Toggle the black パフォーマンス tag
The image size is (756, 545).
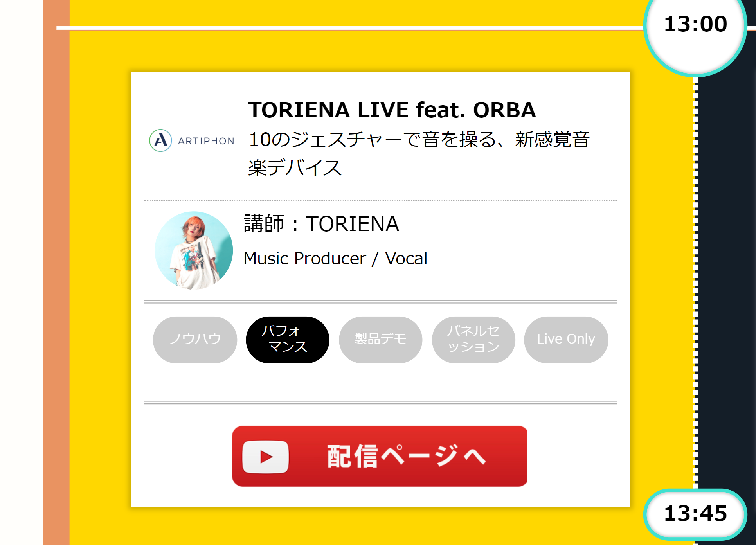288,340
